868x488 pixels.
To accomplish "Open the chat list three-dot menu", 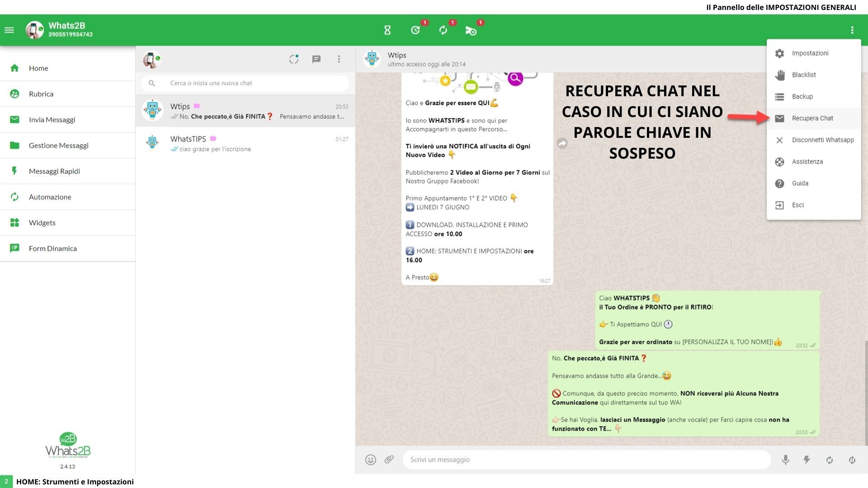I will pyautogui.click(x=339, y=59).
